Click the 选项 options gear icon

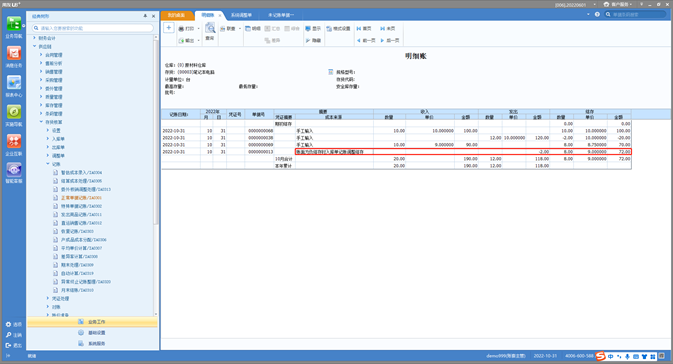pos(8,325)
